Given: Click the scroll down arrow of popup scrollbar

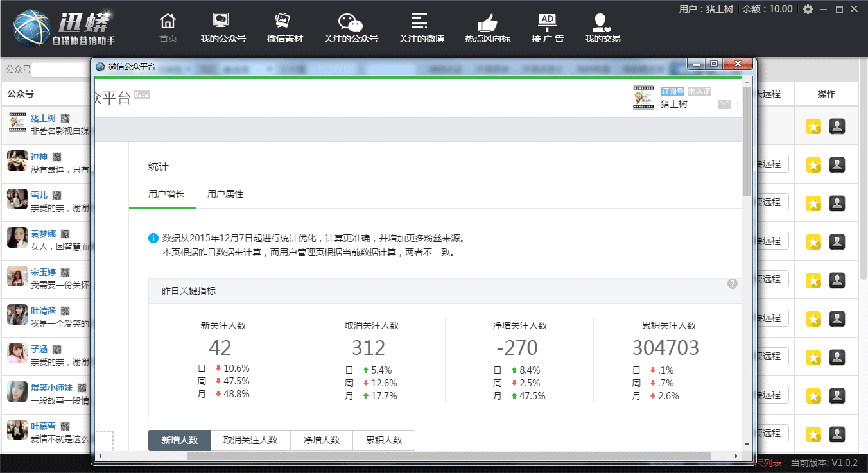Looking at the screenshot, I should click(747, 444).
